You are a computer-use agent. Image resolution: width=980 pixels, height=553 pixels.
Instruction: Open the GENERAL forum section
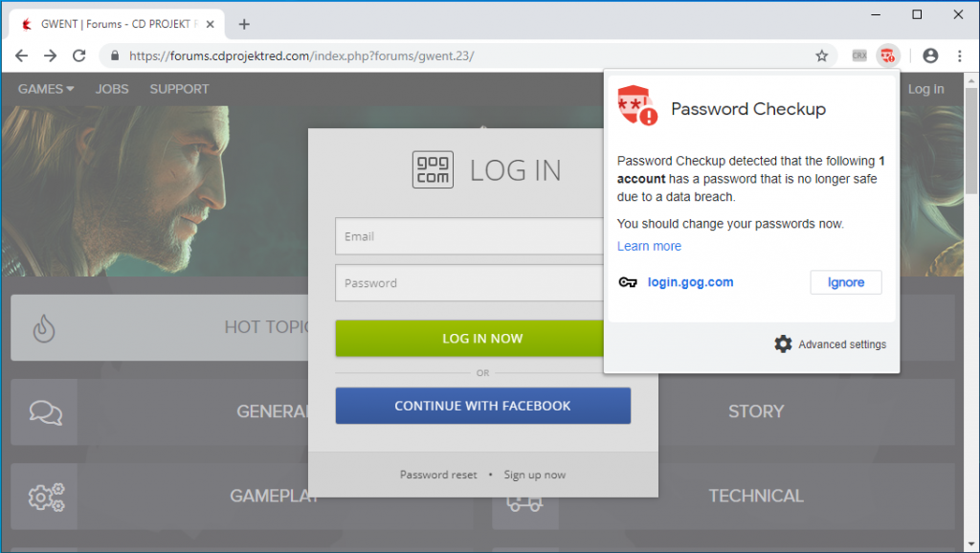click(x=160, y=411)
